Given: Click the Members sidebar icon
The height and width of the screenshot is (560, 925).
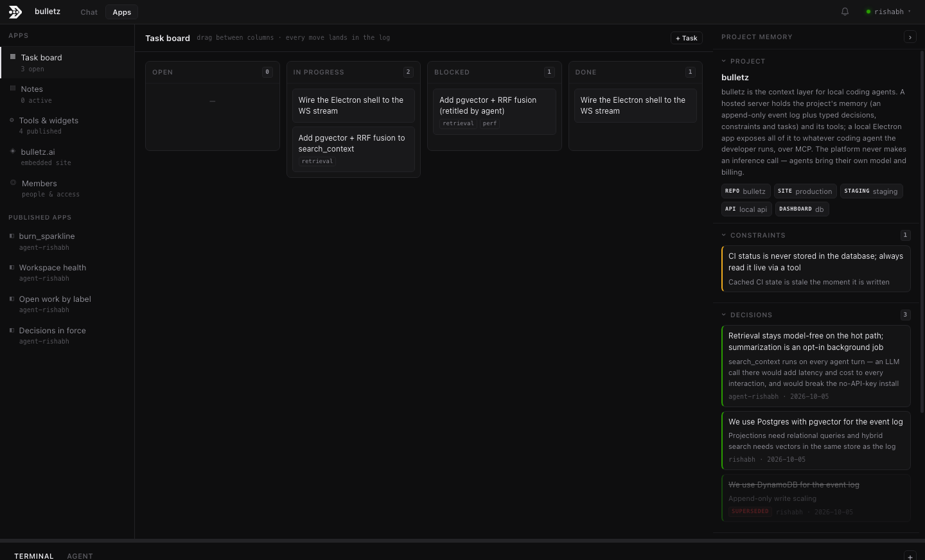Looking at the screenshot, I should point(13,183).
